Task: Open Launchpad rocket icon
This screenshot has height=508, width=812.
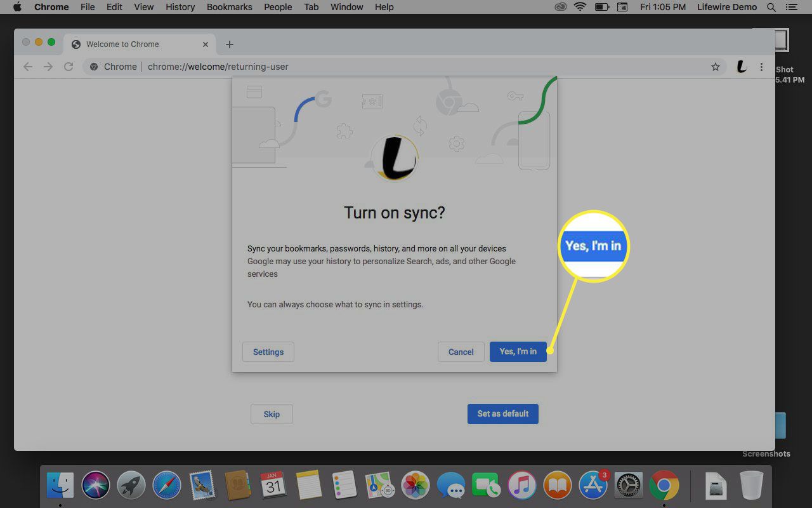Action: (131, 486)
